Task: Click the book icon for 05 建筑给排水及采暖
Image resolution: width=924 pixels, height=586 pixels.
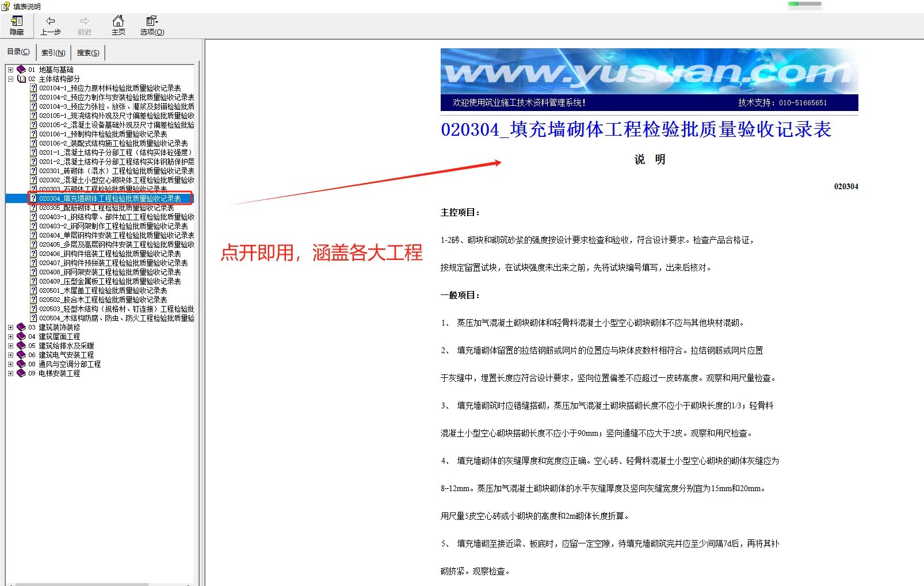Action: tap(21, 346)
